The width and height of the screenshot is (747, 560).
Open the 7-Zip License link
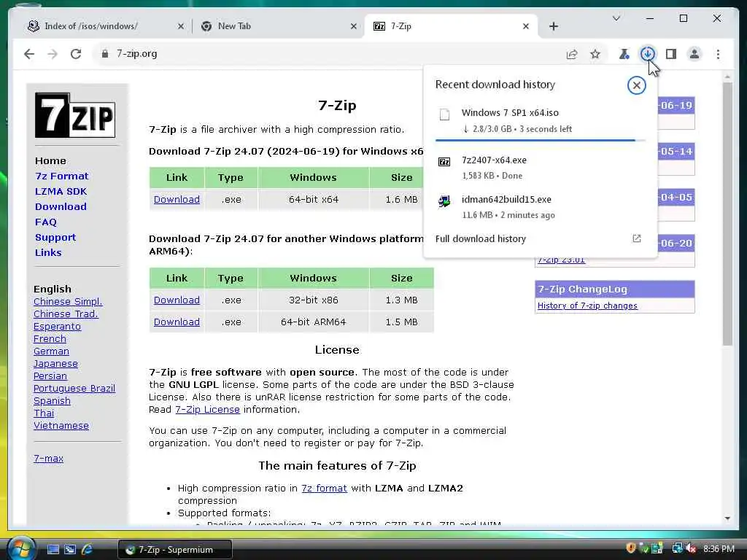tap(207, 410)
